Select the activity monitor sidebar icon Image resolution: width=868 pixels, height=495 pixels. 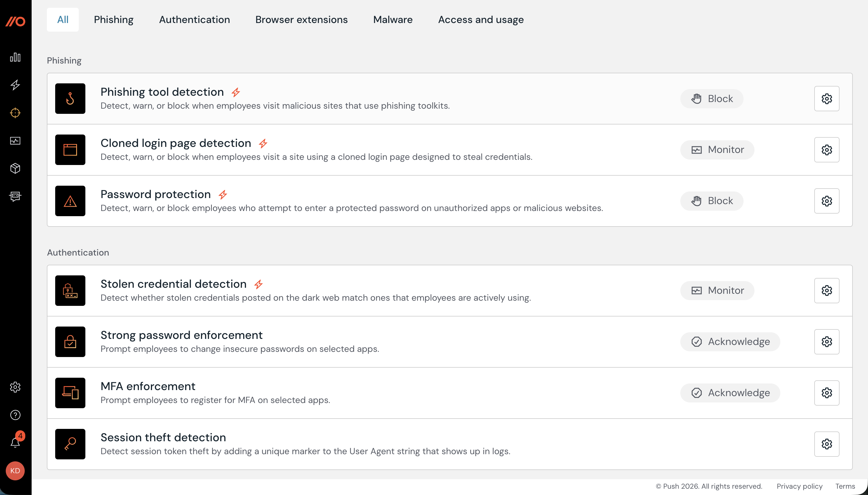[15, 140]
